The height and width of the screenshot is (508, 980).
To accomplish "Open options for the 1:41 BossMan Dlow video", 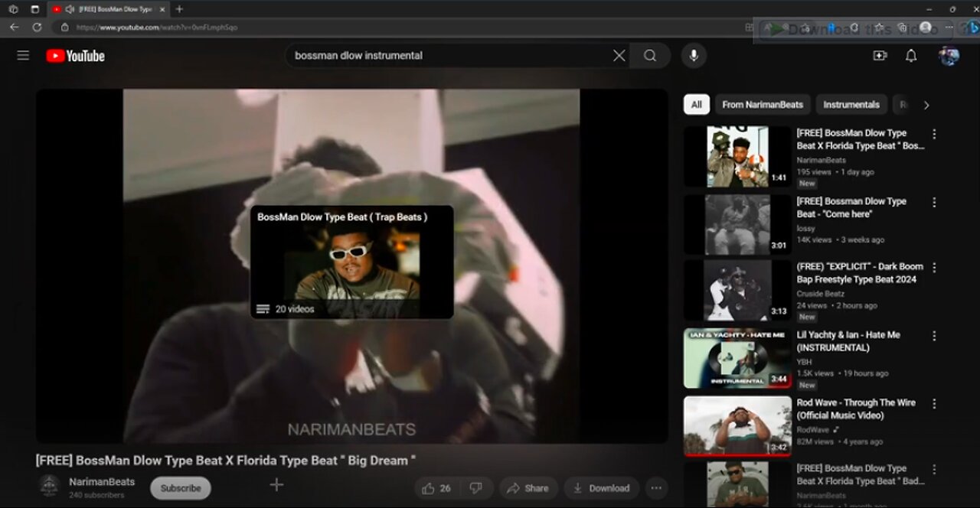I will click(934, 134).
